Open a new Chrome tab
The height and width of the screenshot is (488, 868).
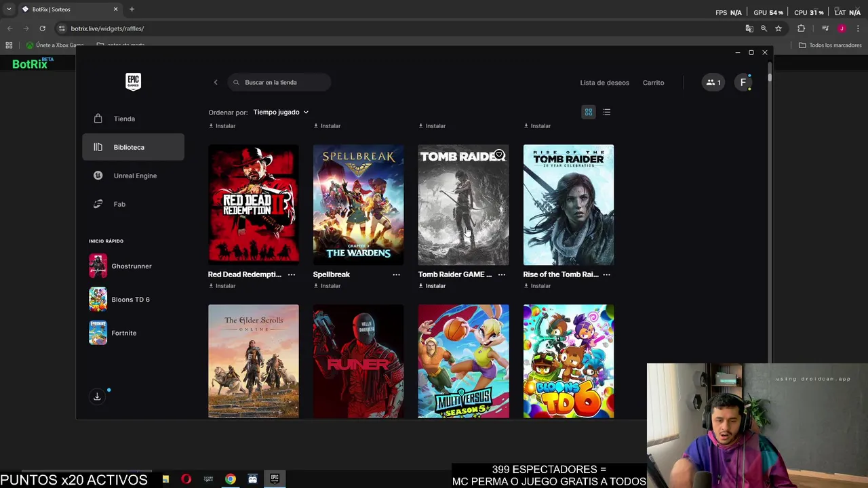[x=132, y=9]
